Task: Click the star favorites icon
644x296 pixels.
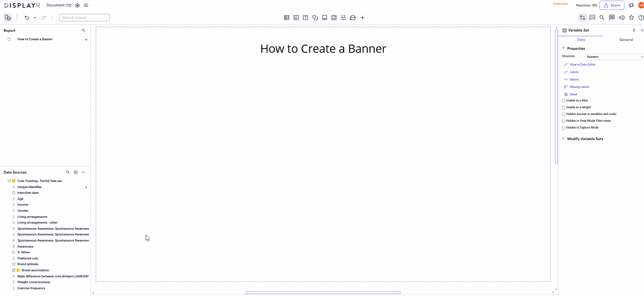Action: pyautogui.click(x=631, y=18)
